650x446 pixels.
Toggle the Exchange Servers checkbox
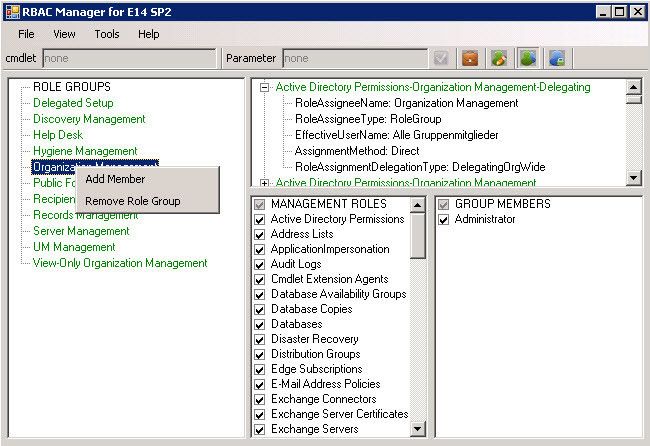point(260,429)
